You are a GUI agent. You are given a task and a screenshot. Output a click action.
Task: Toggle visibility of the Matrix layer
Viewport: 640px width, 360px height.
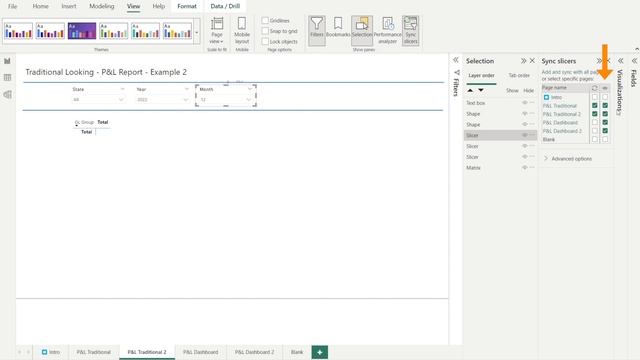pyautogui.click(x=524, y=167)
